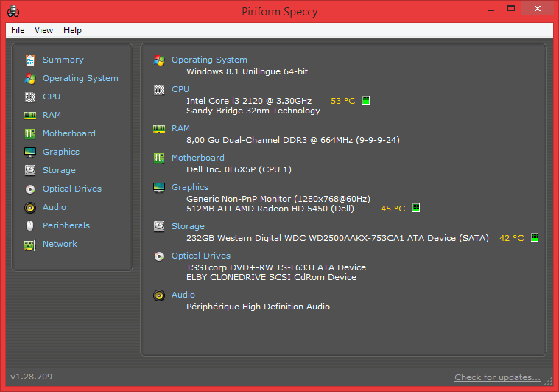Click the CPU heading link in main panel
The width and height of the screenshot is (559, 392).
180,89
